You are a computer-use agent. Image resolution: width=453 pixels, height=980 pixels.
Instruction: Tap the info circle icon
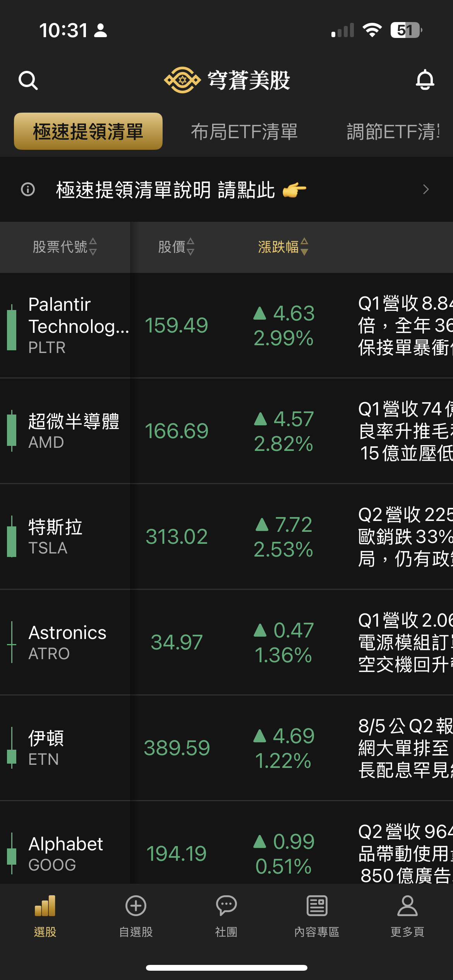[28, 189]
